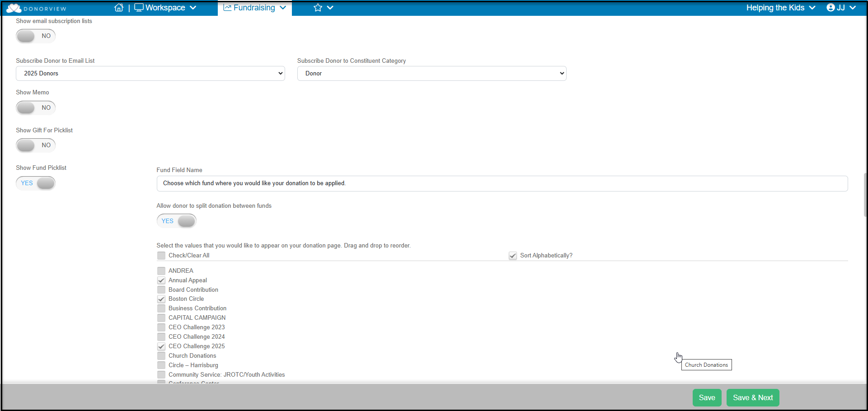Viewport: 868px width, 411px height.
Task: Uncheck the CEO Challenge 2025 checkbox
Action: (x=161, y=346)
